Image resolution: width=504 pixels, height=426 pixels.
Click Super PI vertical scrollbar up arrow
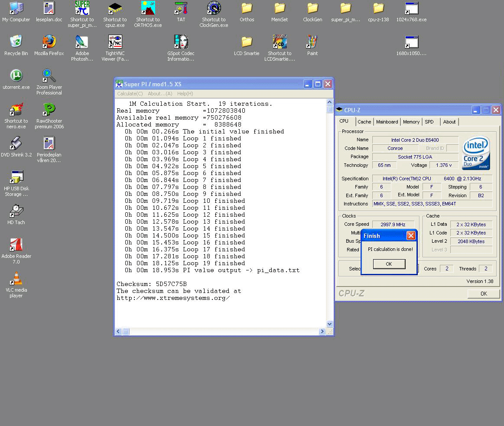coord(329,102)
